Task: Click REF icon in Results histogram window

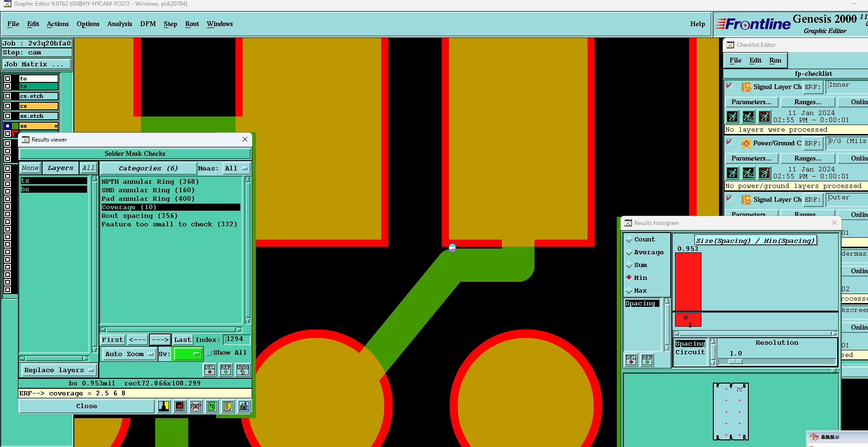Action: click(x=647, y=360)
